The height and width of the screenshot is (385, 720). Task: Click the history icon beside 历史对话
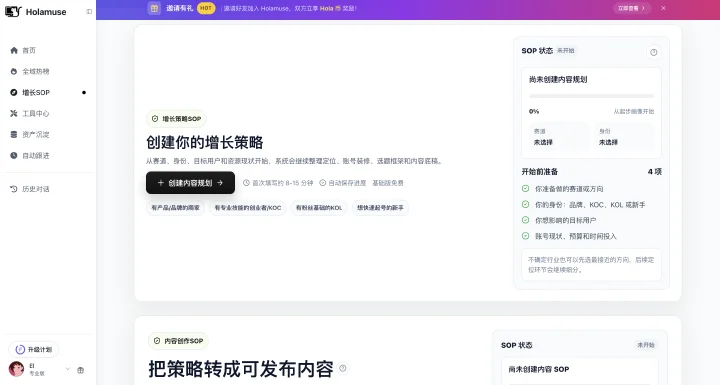click(14, 189)
